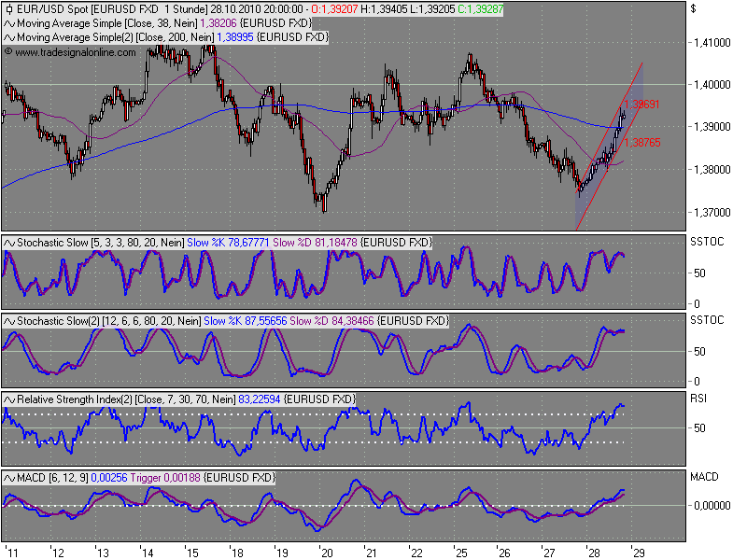747x560 pixels.
Task: Click the candlestick icon before EUR/USD Spot
Action: [x=9, y=9]
